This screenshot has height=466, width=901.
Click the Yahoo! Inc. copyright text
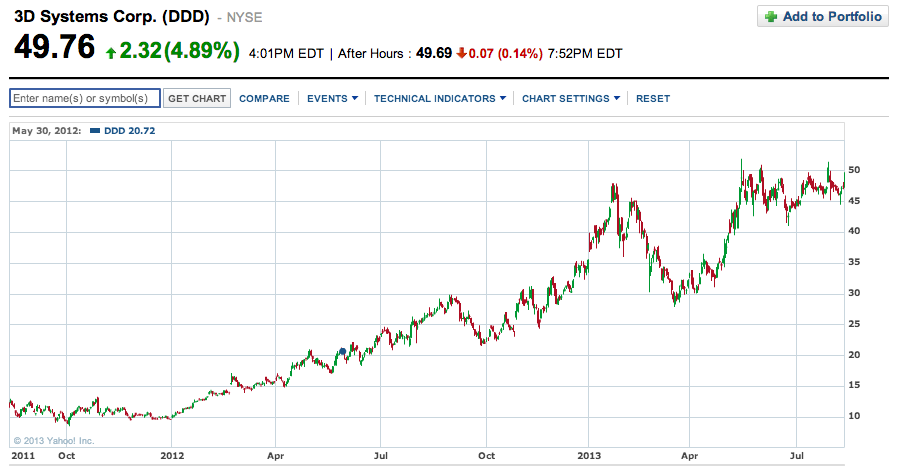coord(53,439)
